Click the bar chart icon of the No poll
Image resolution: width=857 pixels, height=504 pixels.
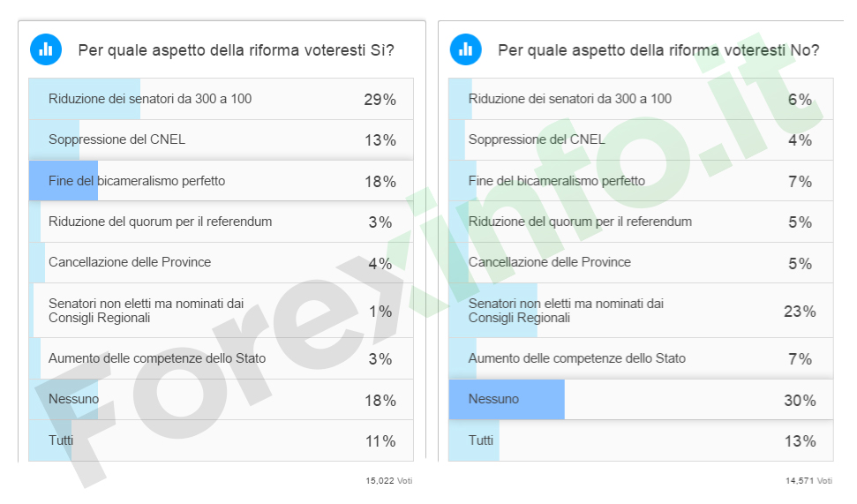[x=465, y=49]
